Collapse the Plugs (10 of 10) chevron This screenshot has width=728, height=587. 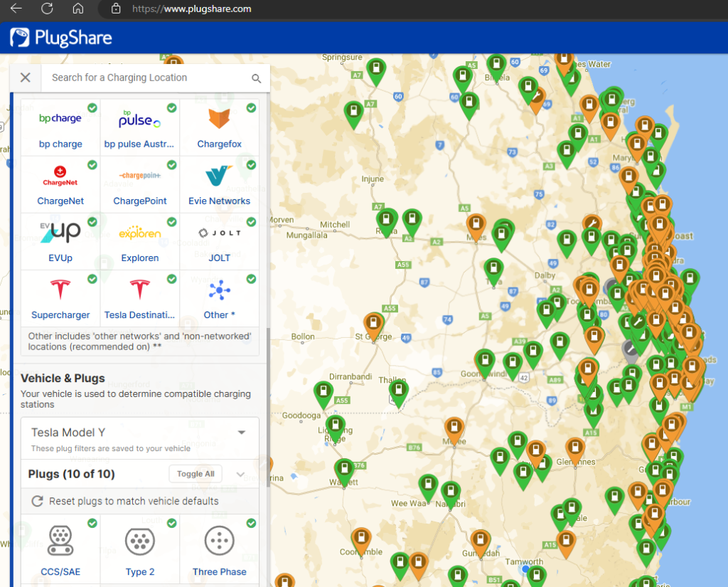click(x=240, y=474)
